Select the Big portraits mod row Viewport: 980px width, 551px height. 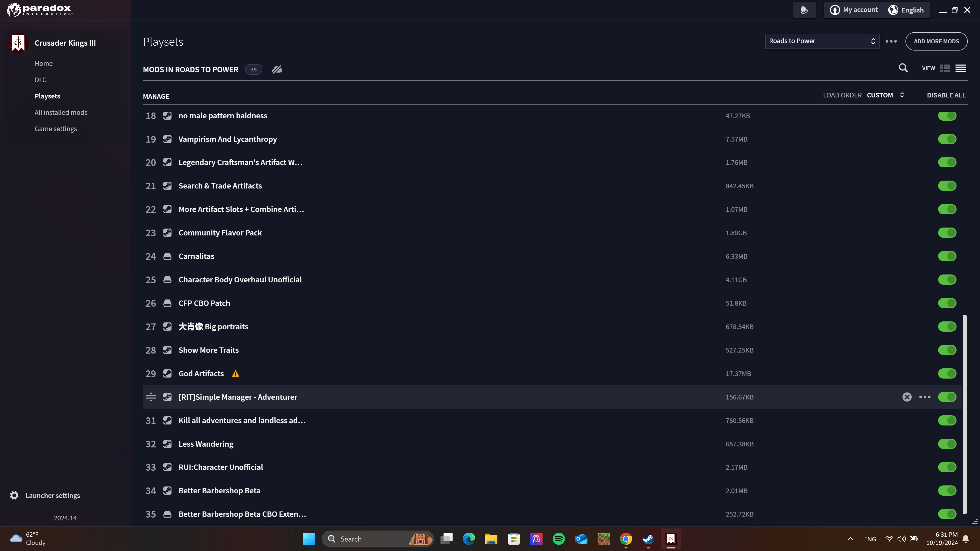tap(552, 327)
